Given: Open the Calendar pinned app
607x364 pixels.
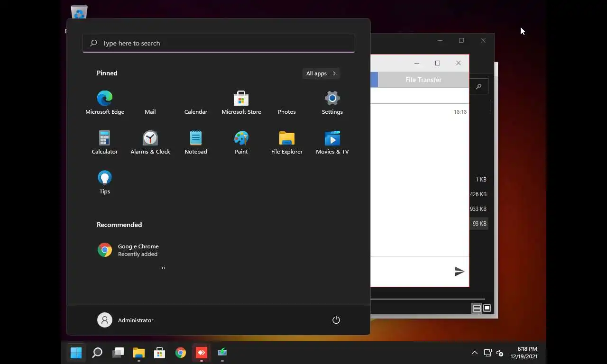Looking at the screenshot, I should [x=196, y=102].
